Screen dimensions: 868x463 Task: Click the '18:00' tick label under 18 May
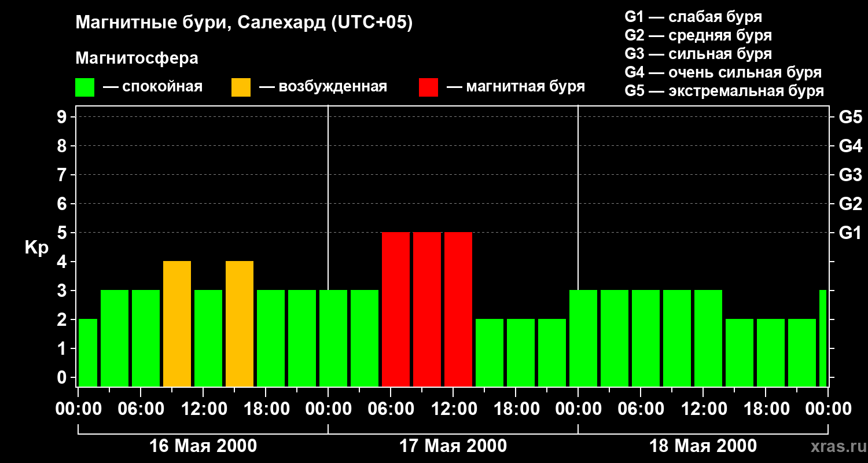click(x=766, y=409)
